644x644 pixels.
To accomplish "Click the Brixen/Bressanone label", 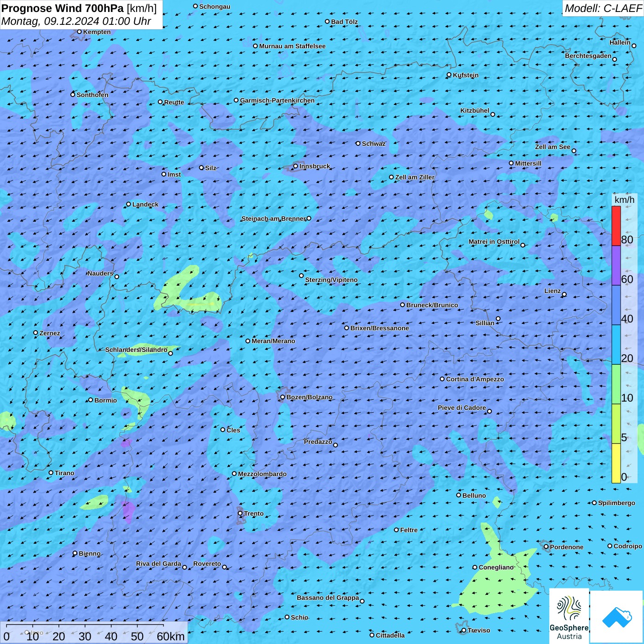I will pos(379,328).
